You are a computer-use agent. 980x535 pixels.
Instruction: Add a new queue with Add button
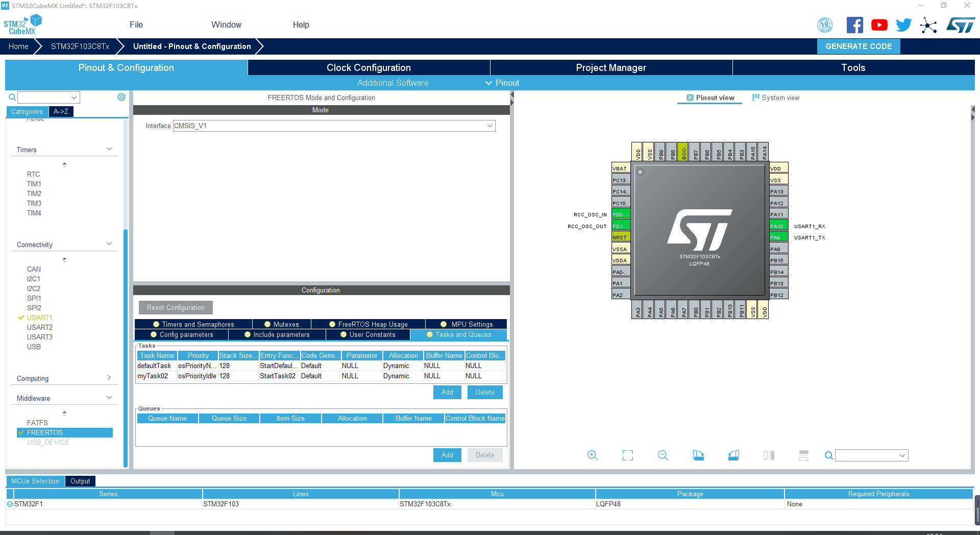pos(447,455)
